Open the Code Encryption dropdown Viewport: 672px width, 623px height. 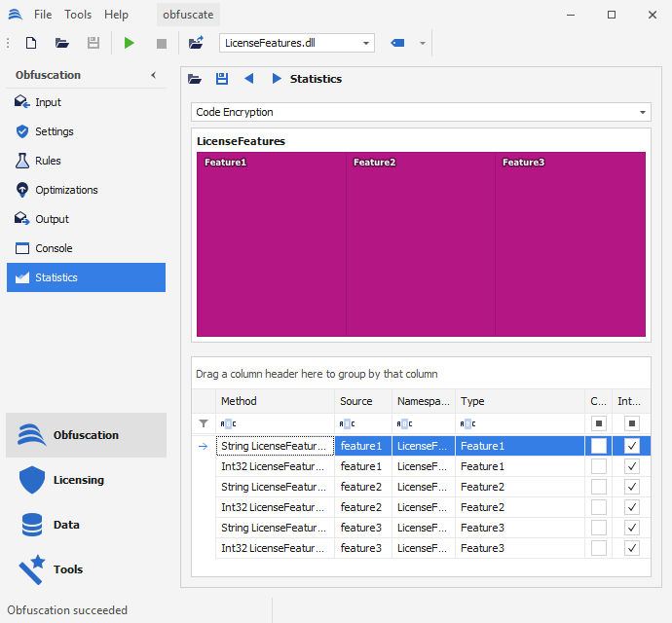[643, 112]
